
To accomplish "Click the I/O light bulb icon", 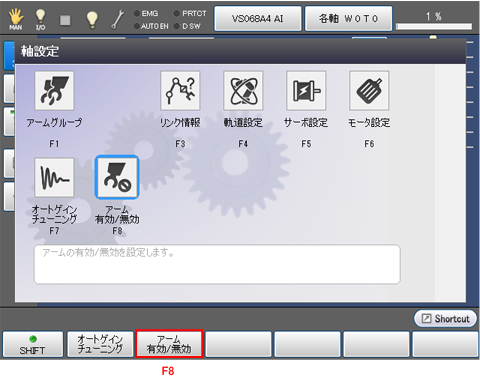I will pos(40,19).
